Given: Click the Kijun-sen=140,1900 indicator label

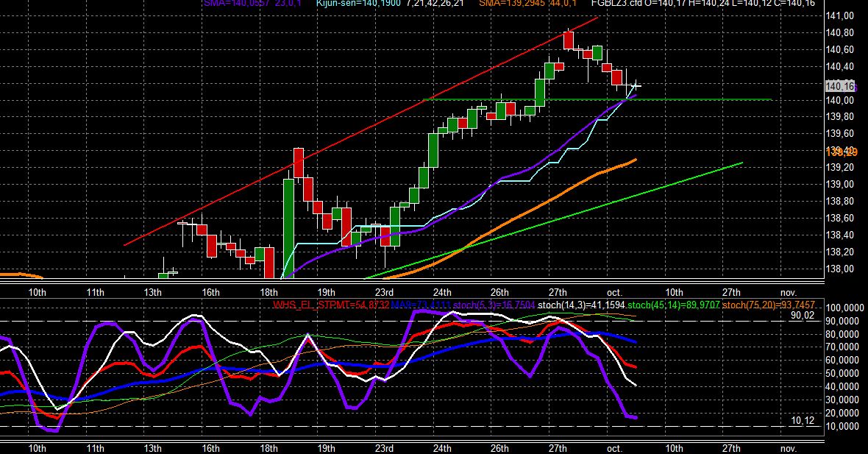Looking at the screenshot, I should point(358,4).
